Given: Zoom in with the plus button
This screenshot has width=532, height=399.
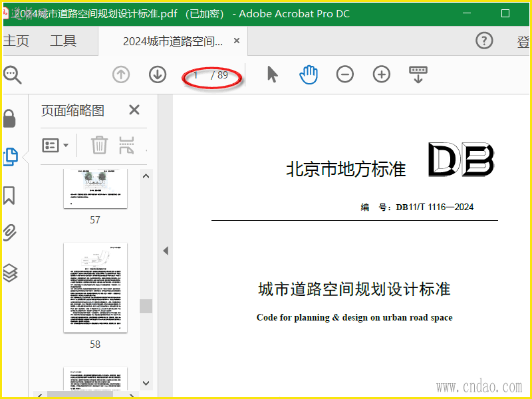Looking at the screenshot, I should 382,74.
